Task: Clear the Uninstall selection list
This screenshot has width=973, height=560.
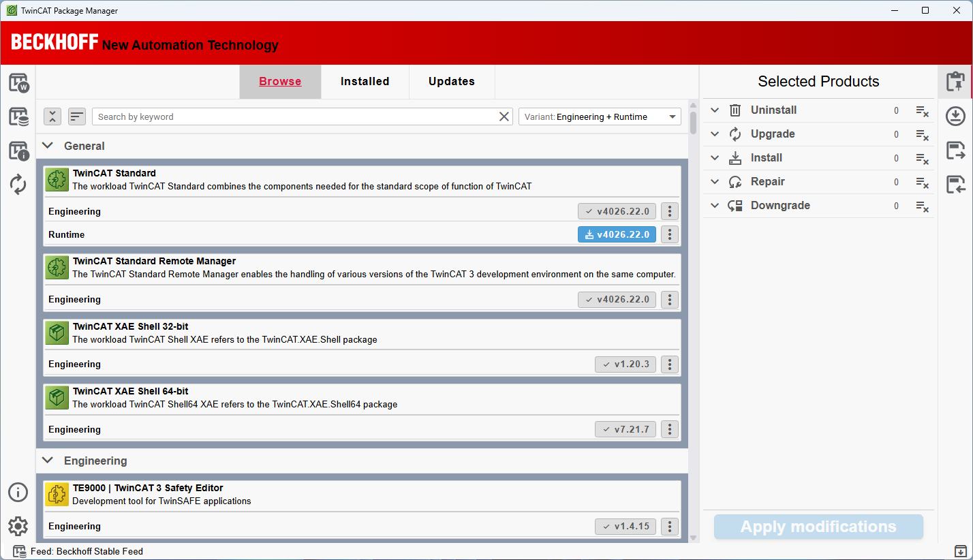Action: [x=922, y=110]
